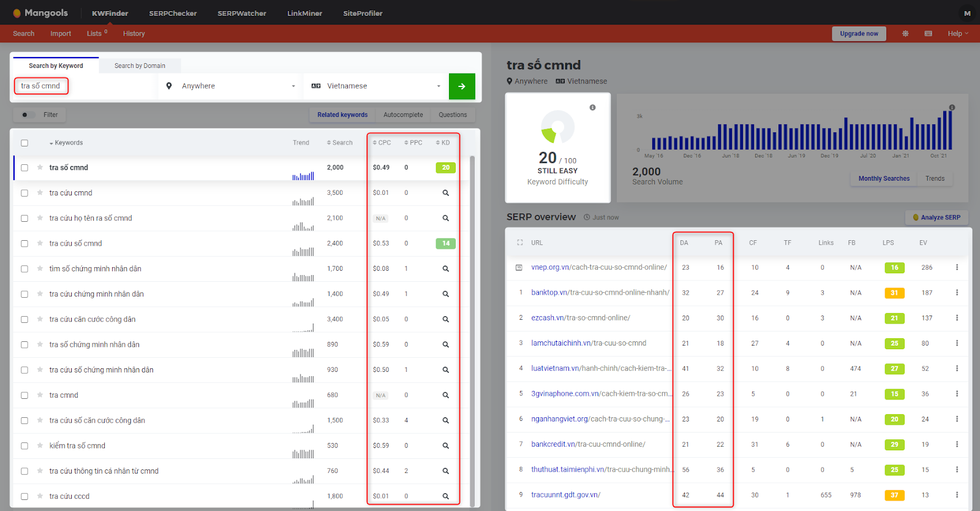Viewport: 980px width, 511px height.
Task: Check the 'tra cứu thông tin cá nhân từ cmnd' checkbox
Action: [x=24, y=471]
